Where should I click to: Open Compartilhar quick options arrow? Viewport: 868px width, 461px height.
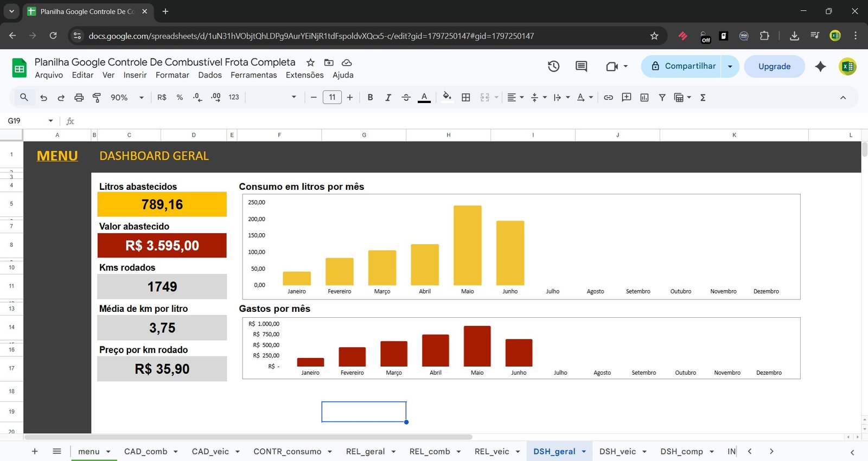tap(730, 66)
